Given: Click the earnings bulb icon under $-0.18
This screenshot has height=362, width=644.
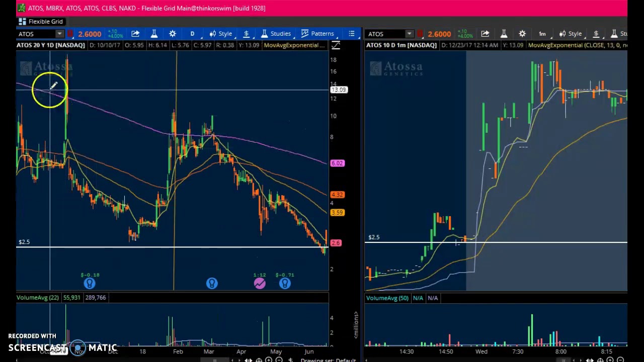Looking at the screenshot, I should tap(90, 284).
